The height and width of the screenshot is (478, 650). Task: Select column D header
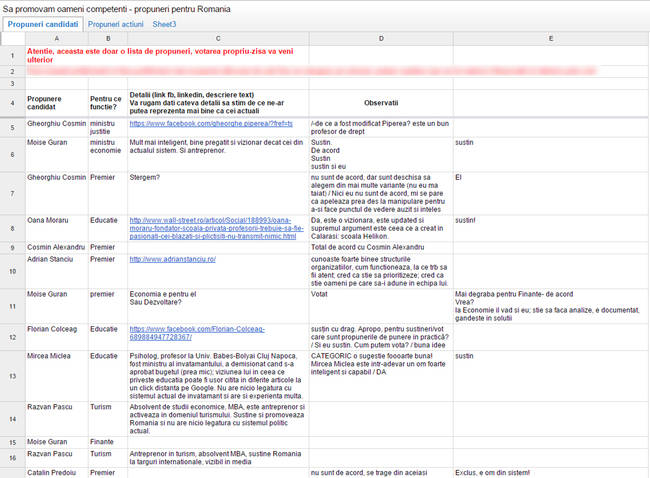click(x=381, y=39)
